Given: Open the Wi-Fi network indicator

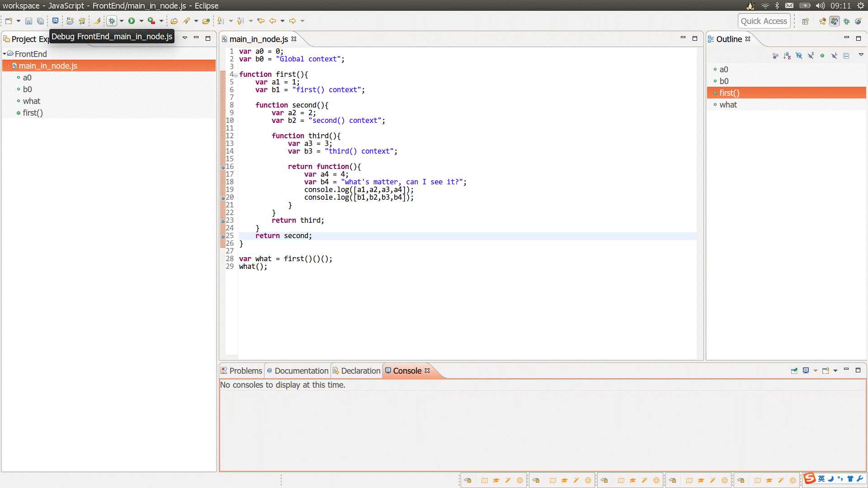Looking at the screenshot, I should 765,6.
